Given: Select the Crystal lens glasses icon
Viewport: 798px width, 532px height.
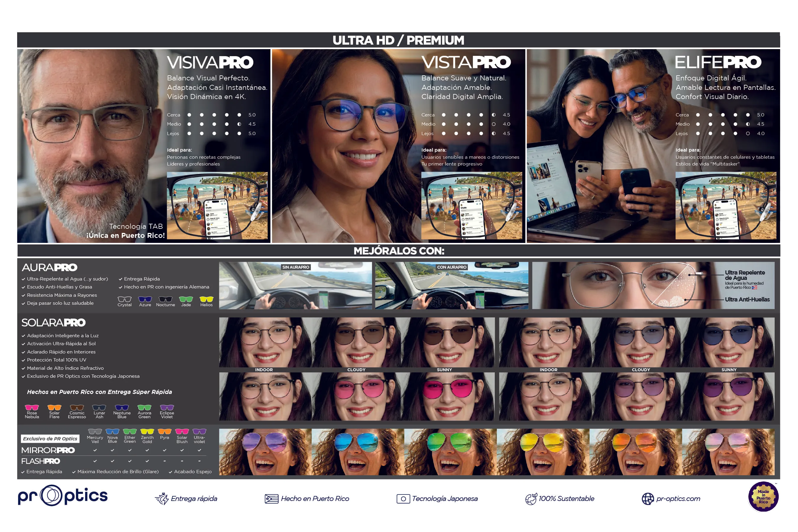Looking at the screenshot, I should (124, 299).
